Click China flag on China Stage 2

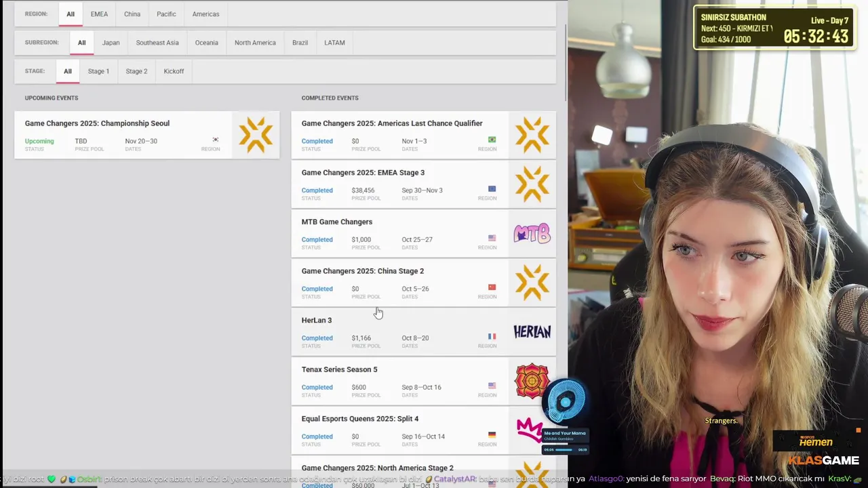pos(492,287)
